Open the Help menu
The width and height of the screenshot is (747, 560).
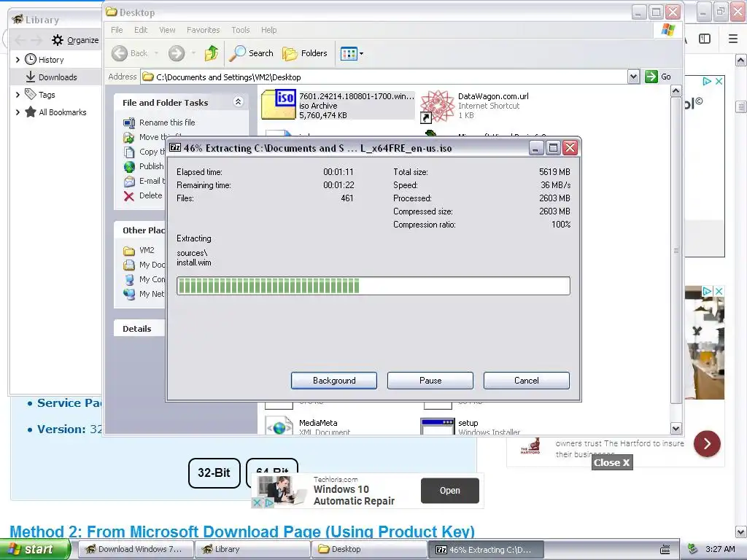coord(268,30)
